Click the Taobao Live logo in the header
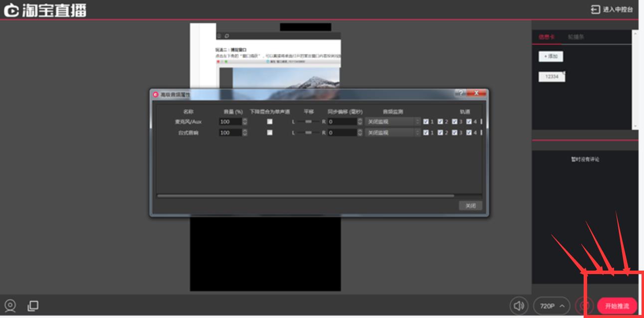 click(x=45, y=10)
